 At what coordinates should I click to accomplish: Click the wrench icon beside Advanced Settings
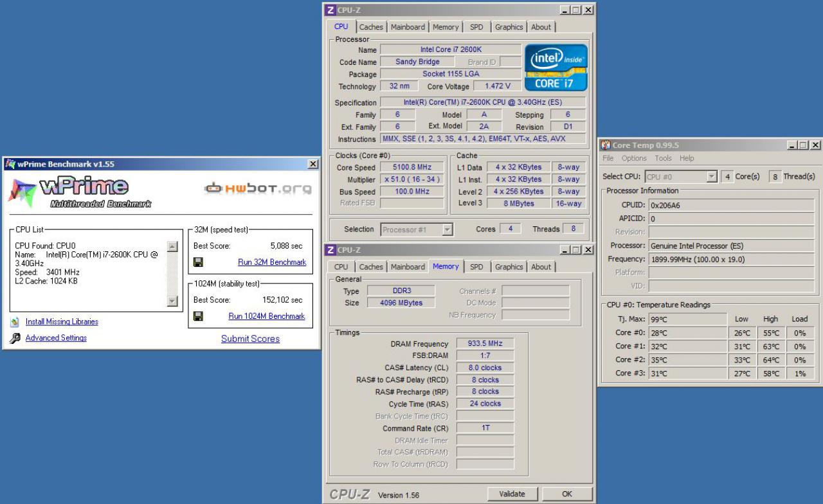point(15,338)
